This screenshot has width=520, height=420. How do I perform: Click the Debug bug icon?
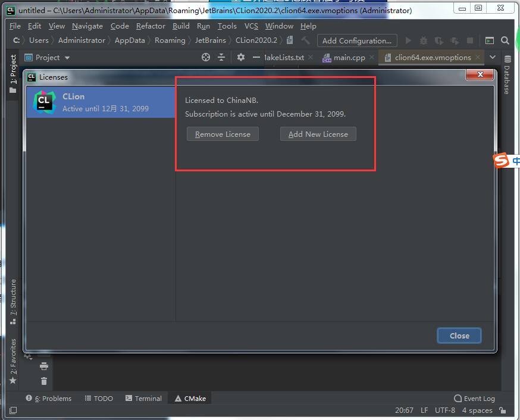point(424,40)
